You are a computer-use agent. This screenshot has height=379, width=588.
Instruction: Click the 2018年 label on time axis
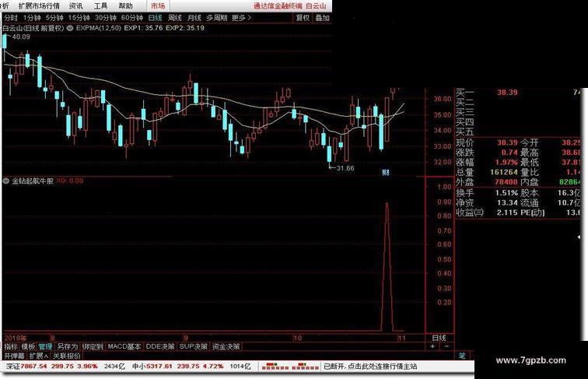coord(16,338)
